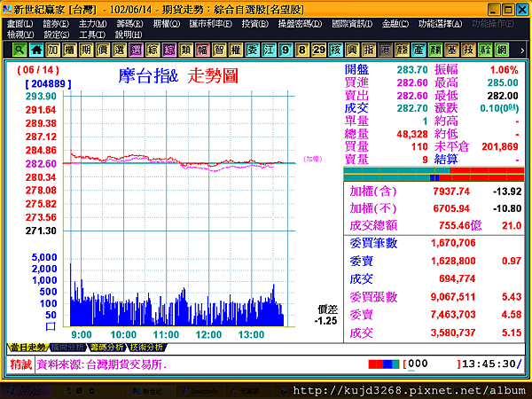Screen dimensions: 532x399
Task: Click the 技 toolbar icon
Action: pyautogui.click(x=468, y=50)
